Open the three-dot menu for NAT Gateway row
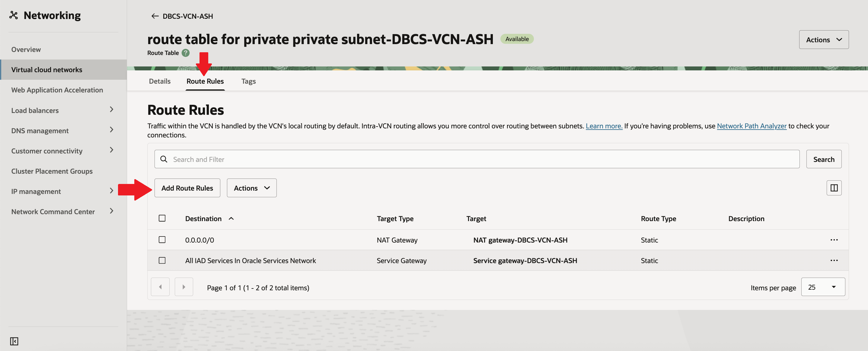Image resolution: width=868 pixels, height=351 pixels. 834,240
